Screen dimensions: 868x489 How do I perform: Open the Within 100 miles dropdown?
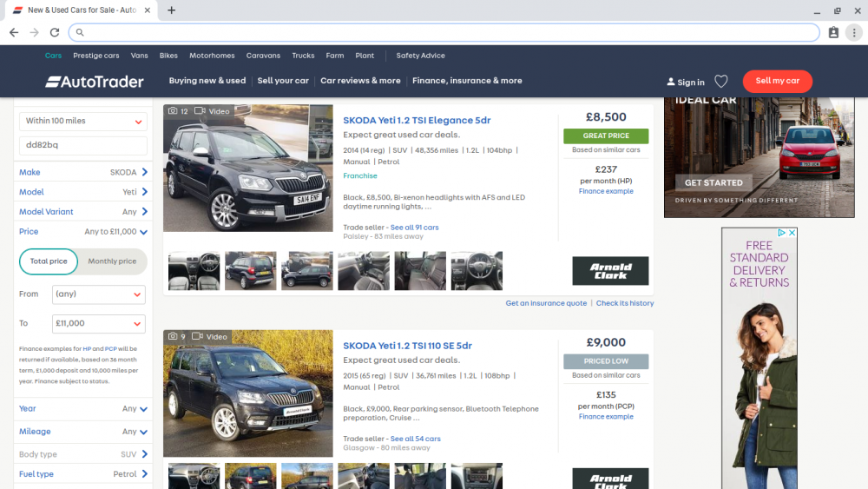pos(83,121)
